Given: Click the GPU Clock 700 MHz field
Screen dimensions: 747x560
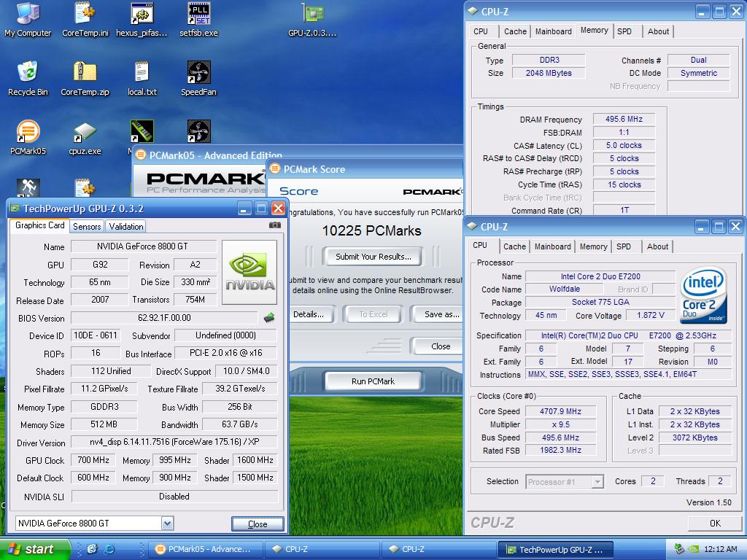Looking at the screenshot, I should point(93,460).
